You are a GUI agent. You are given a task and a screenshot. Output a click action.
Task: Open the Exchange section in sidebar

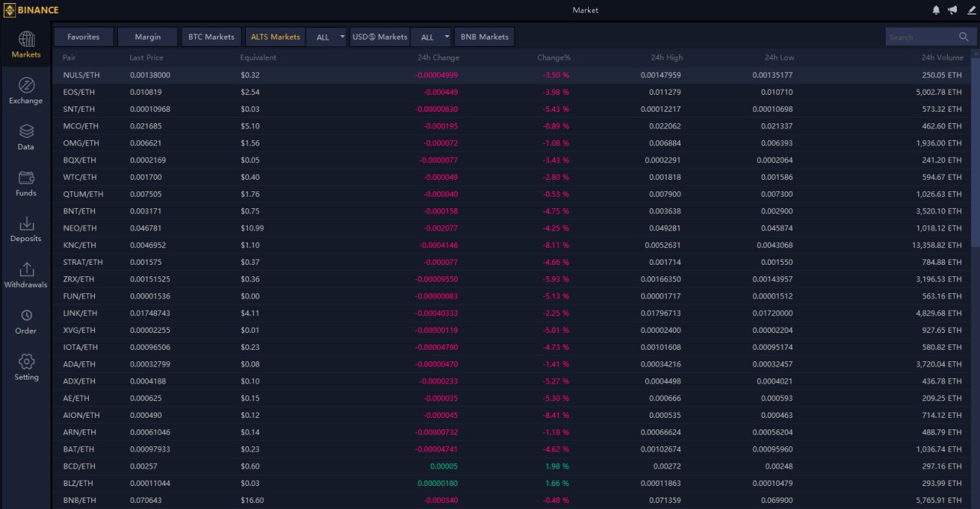(26, 91)
